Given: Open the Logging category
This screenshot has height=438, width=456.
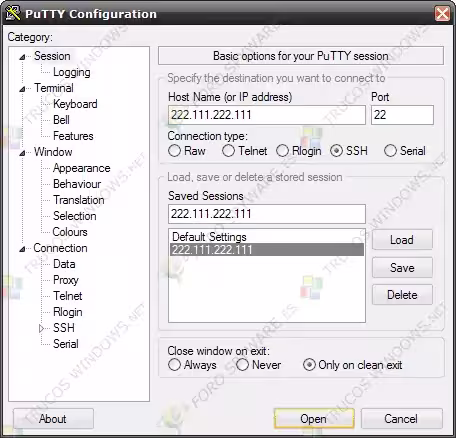Looking at the screenshot, I should coord(72,72).
